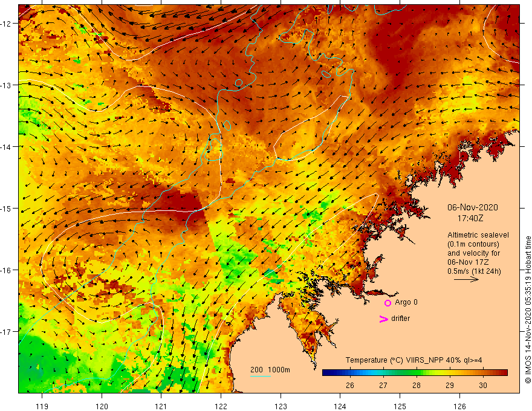Click the Temperature VIIRS_NPP title text
Viewport: 532px width, 411px height.
point(414,360)
